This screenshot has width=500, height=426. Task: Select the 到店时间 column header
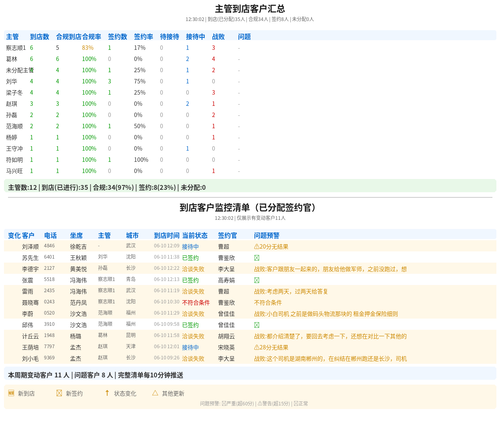pos(167,235)
